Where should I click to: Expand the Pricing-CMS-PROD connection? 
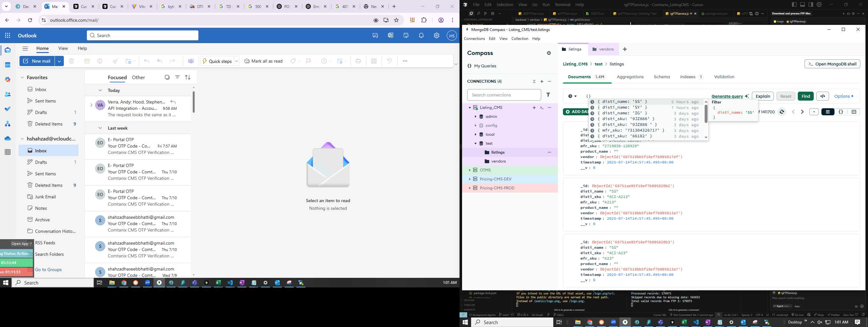(469, 188)
